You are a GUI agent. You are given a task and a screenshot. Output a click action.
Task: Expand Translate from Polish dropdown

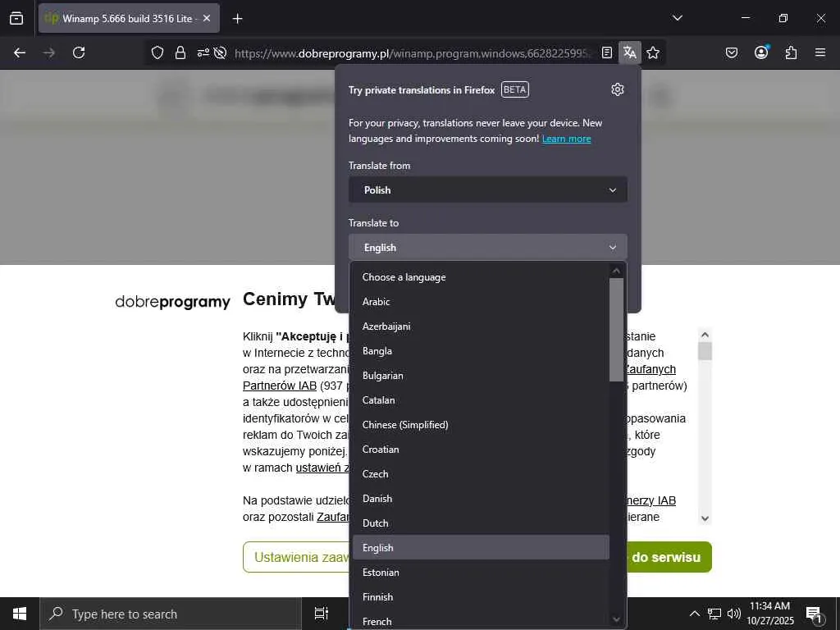(488, 190)
